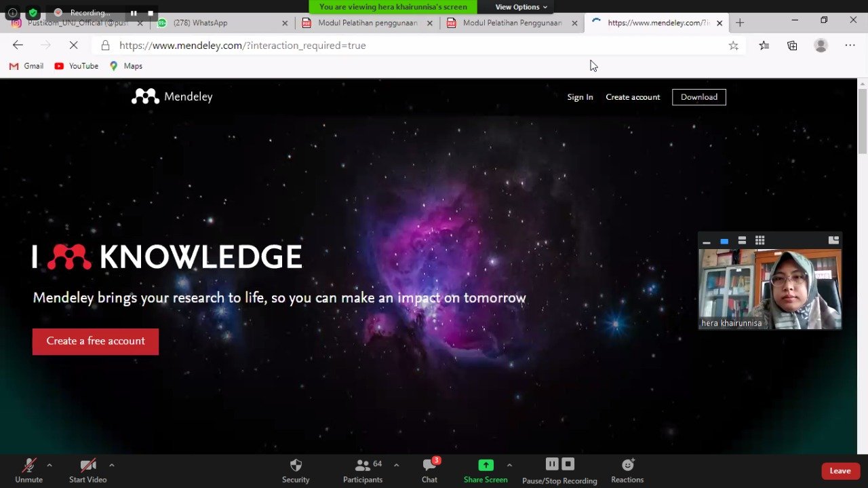
Task: Open the View Options dropdown
Action: [x=521, y=7]
